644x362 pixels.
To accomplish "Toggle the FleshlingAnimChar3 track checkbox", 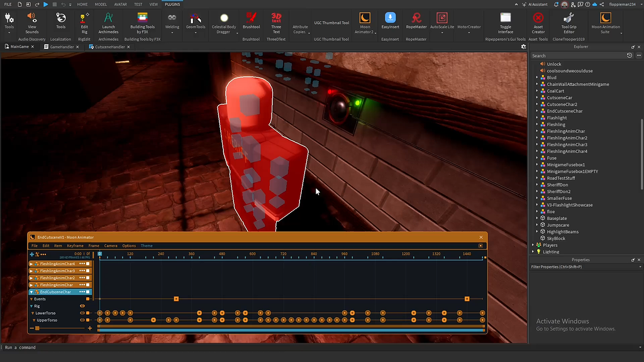I will 88,271.
